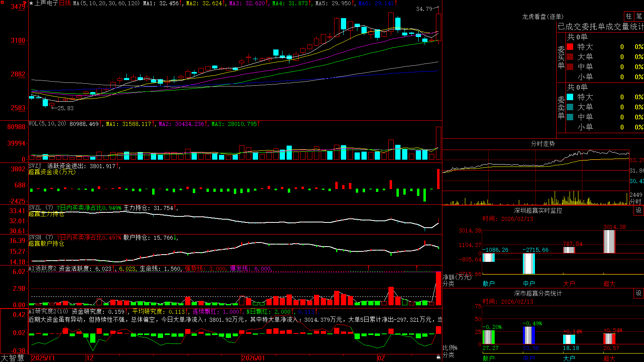Viewport: 644px width, 362px height.
Task: Click 散户持仓: 15.766 value
Action: [x=148, y=238]
